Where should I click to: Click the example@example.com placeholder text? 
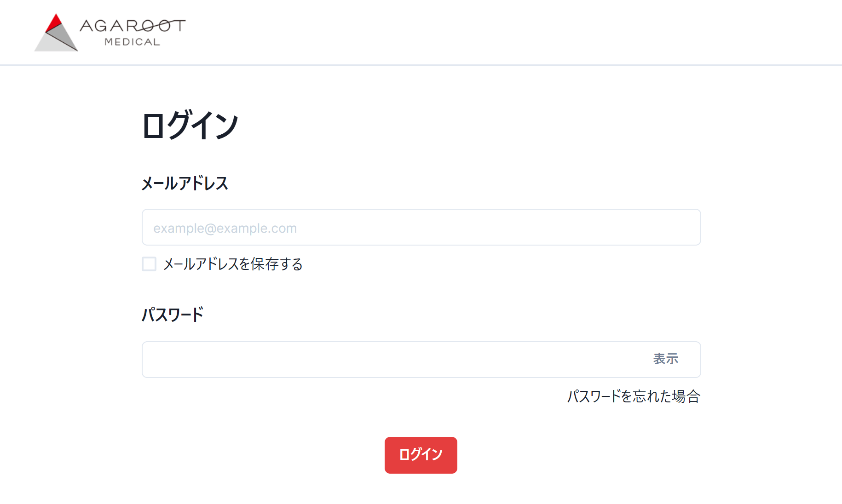point(225,228)
